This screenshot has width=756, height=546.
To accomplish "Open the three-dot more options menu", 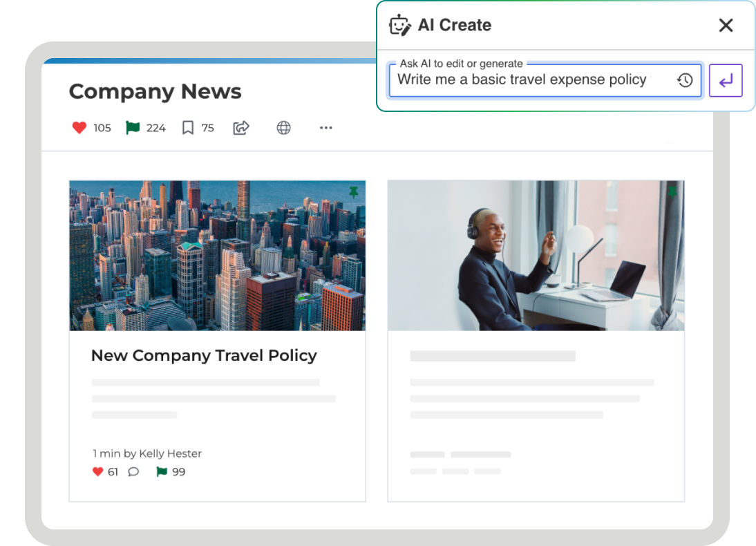I will pos(326,128).
